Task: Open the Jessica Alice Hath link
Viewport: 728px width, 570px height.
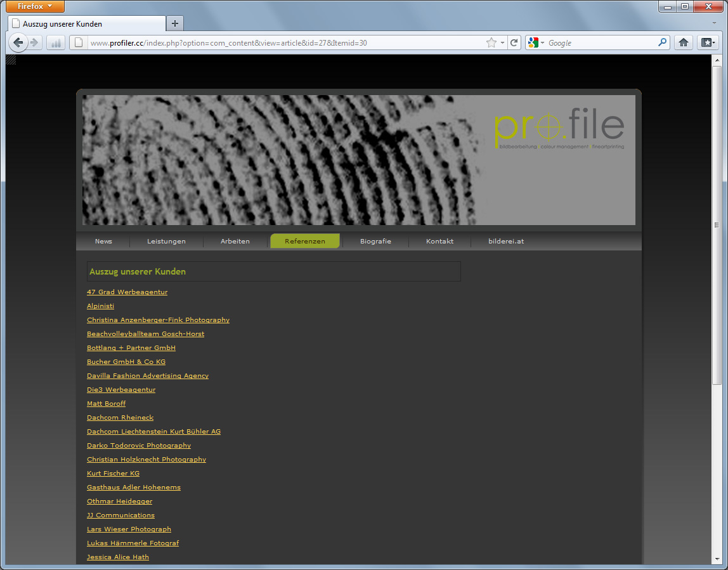Action: coord(118,557)
